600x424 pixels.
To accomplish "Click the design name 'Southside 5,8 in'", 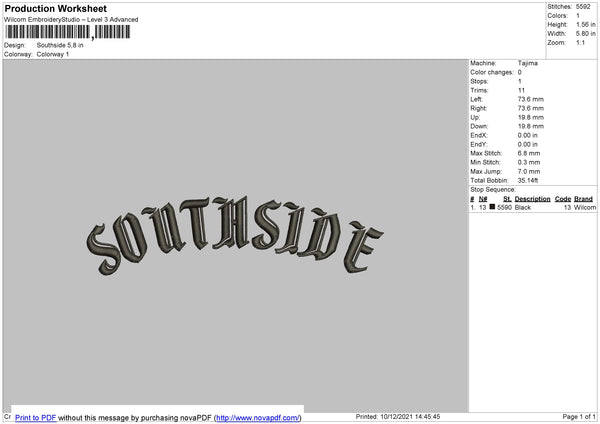I will [x=60, y=45].
